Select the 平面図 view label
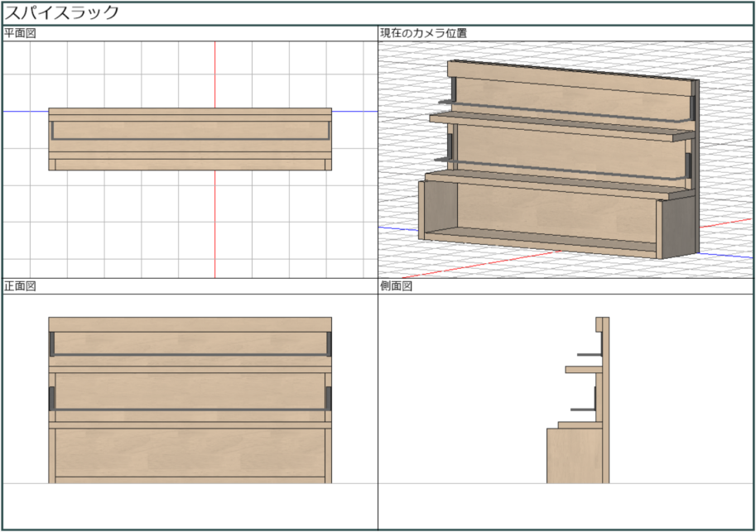The height and width of the screenshot is (532, 756). (20, 33)
